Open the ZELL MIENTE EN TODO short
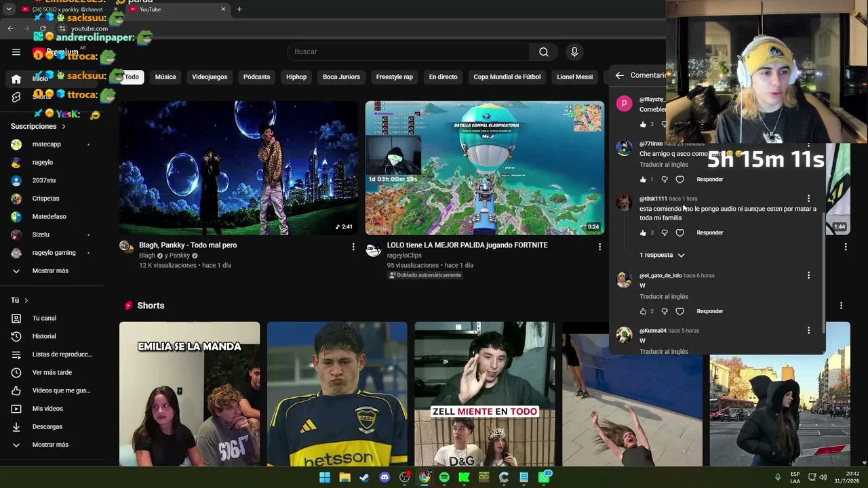Image resolution: width=868 pixels, height=488 pixels. [x=485, y=394]
